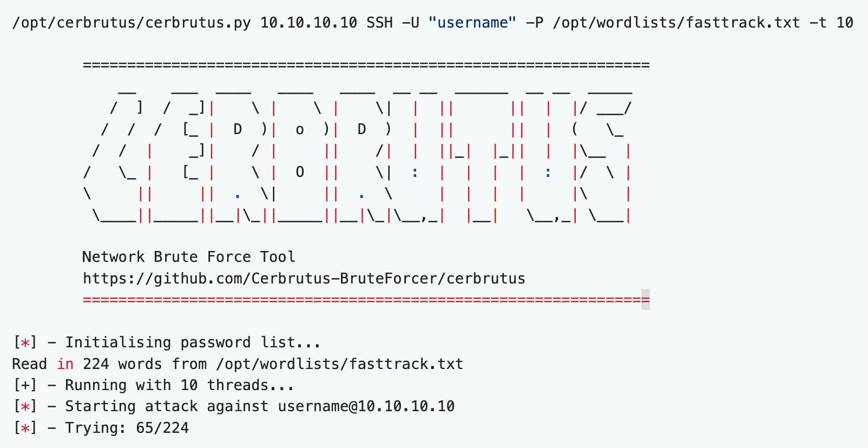Click the Network Brute Force Tool heading
This screenshot has width=868, height=448.
189,257
